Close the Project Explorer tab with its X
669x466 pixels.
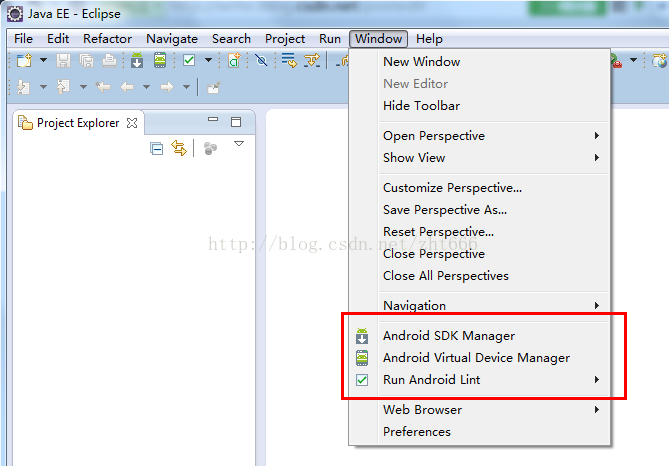tap(132, 123)
